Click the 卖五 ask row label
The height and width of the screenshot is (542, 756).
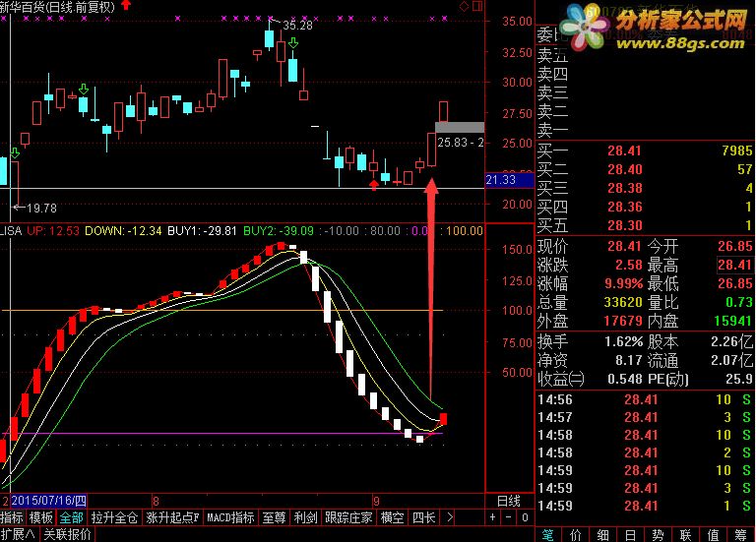click(x=552, y=55)
